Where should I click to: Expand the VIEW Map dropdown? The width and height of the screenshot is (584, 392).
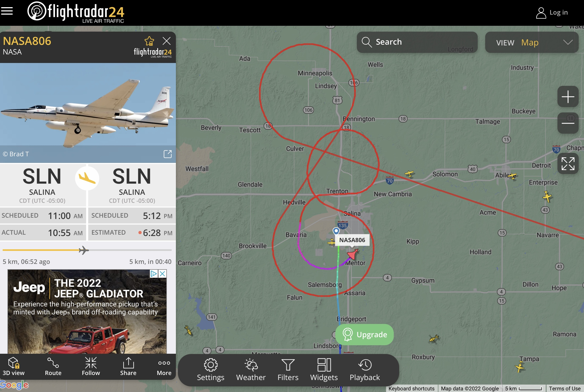click(532, 42)
